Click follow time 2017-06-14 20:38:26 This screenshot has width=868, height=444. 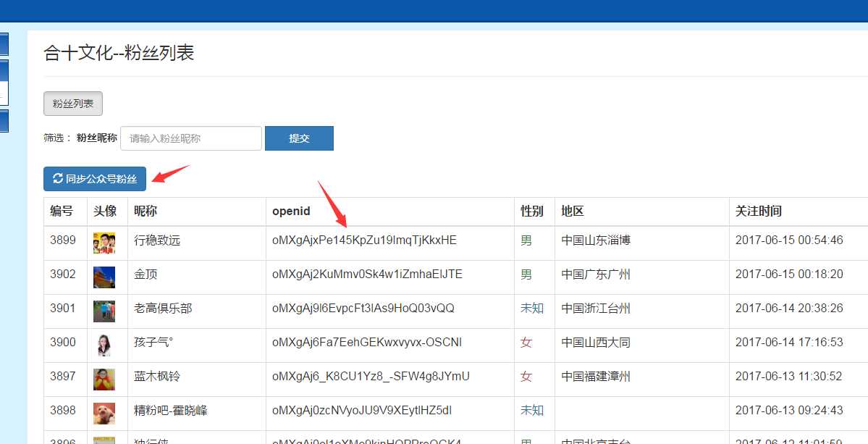click(789, 309)
